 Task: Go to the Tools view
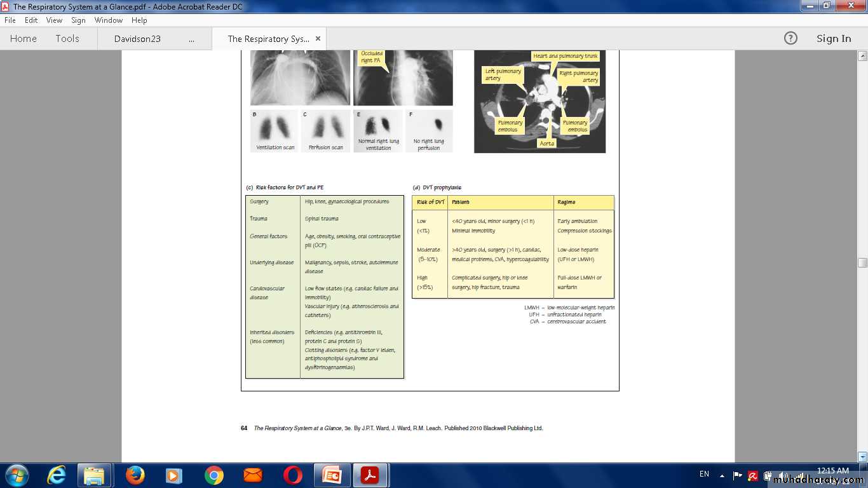tap(67, 39)
